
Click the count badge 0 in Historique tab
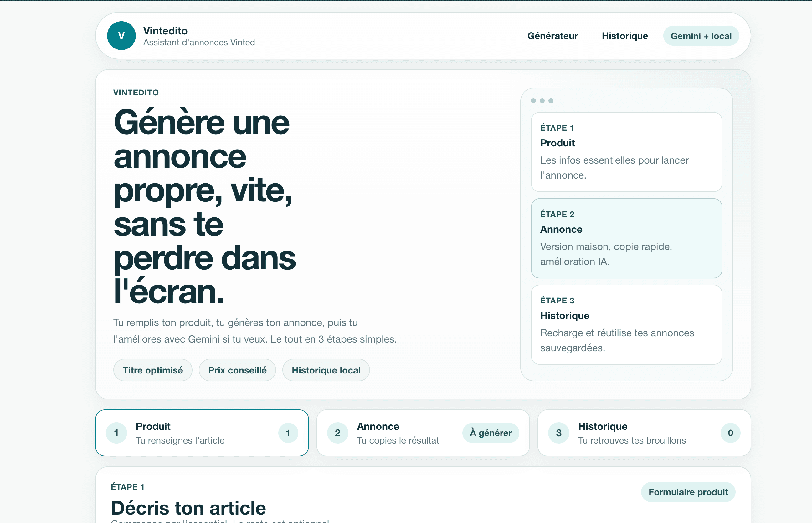pyautogui.click(x=730, y=433)
